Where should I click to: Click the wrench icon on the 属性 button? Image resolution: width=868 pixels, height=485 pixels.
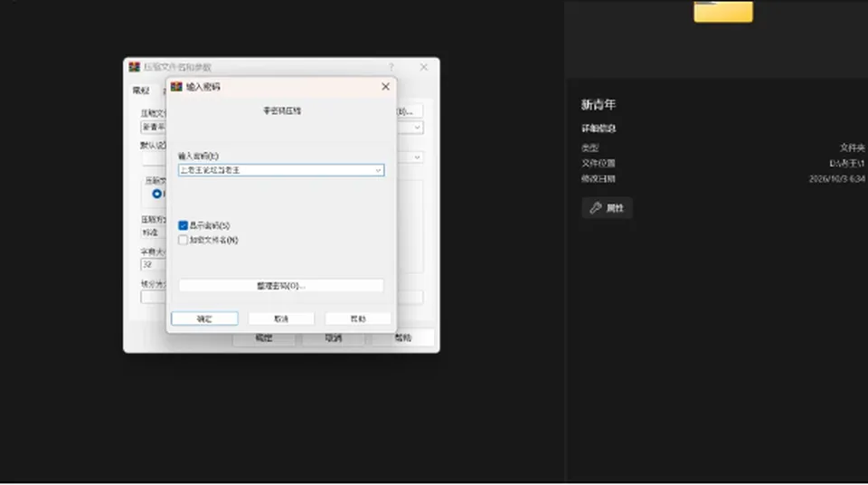tap(596, 208)
